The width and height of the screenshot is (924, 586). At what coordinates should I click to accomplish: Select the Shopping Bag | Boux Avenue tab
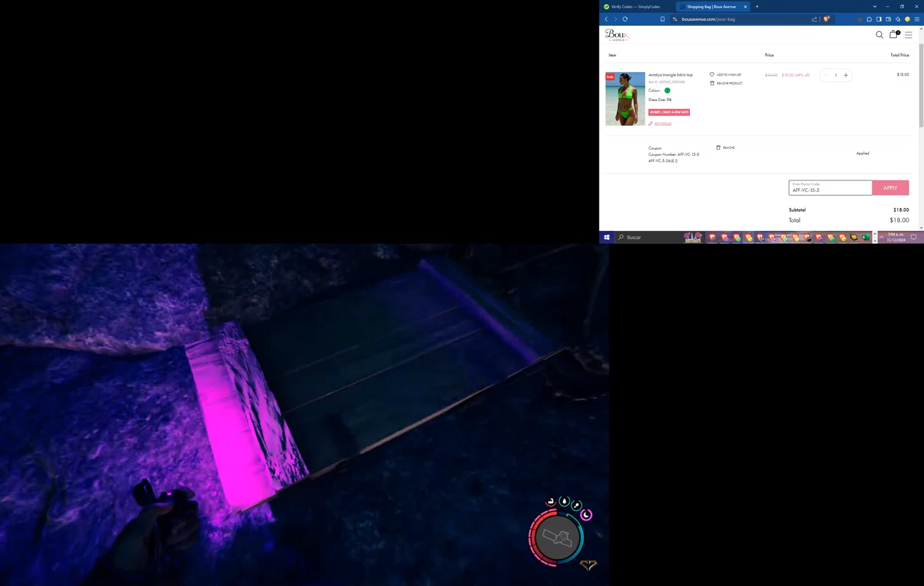click(x=711, y=7)
